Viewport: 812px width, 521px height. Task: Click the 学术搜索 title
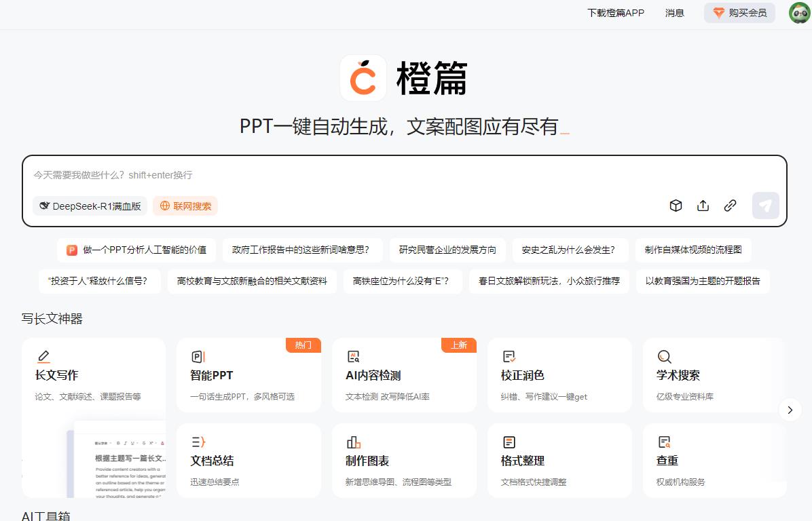pos(678,376)
